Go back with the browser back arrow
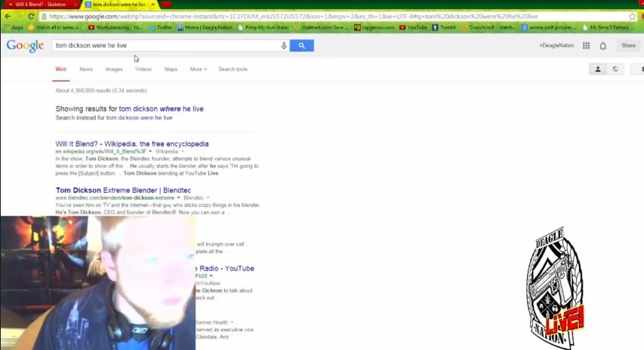Viewport: 644px width, 350px height. (x=8, y=17)
